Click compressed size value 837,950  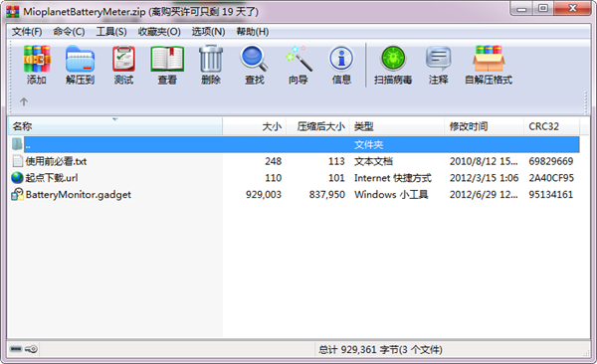[327, 195]
